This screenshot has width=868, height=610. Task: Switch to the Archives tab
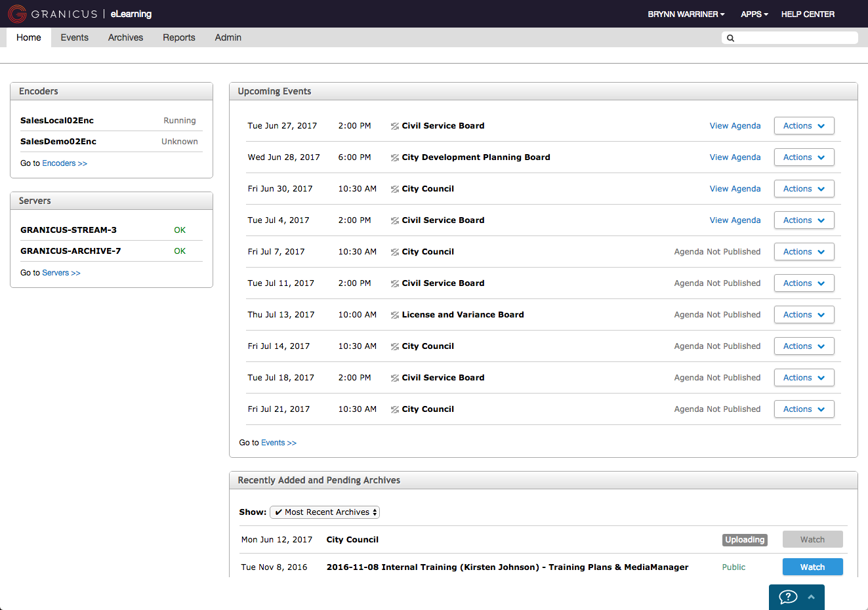[125, 37]
